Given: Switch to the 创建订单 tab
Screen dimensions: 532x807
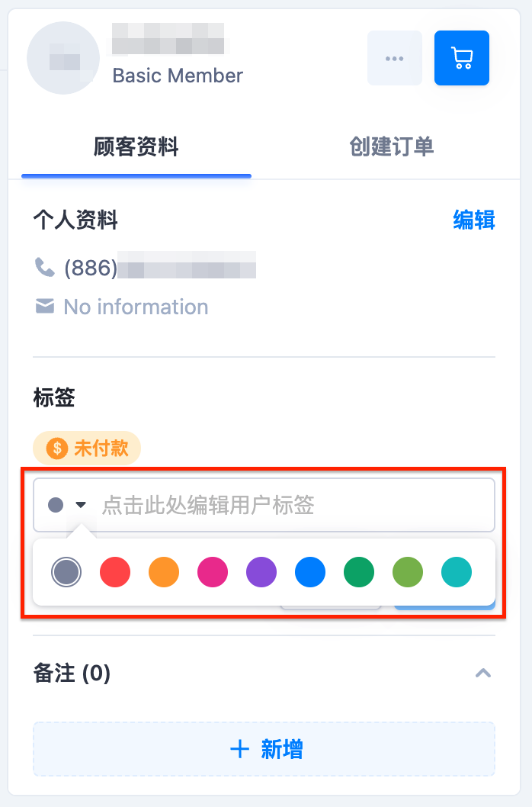Looking at the screenshot, I should (392, 147).
